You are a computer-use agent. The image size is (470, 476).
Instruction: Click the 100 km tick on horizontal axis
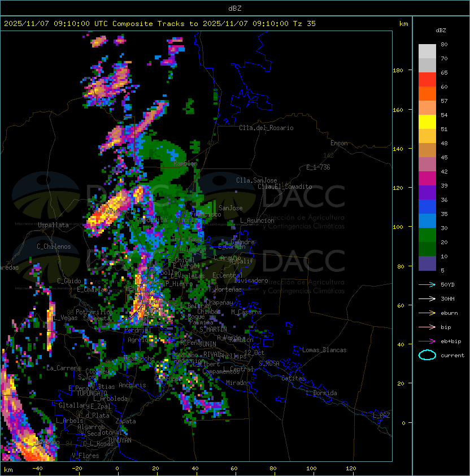point(311,469)
